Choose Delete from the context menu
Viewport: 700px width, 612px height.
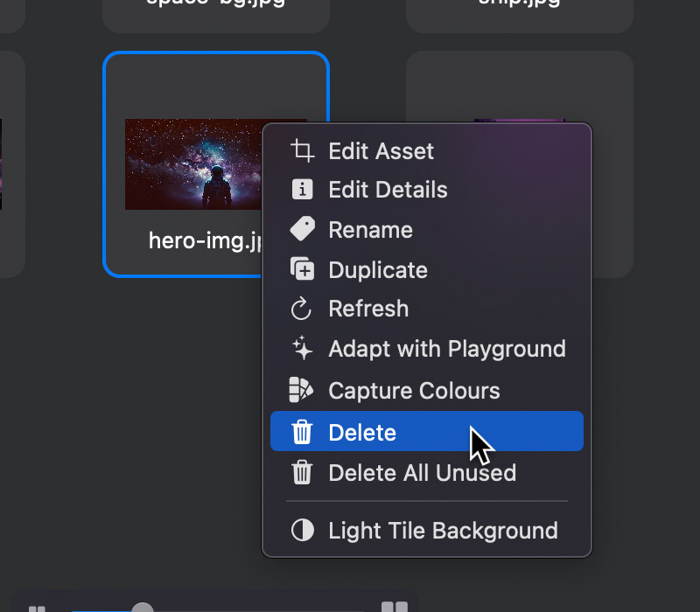[x=362, y=432]
